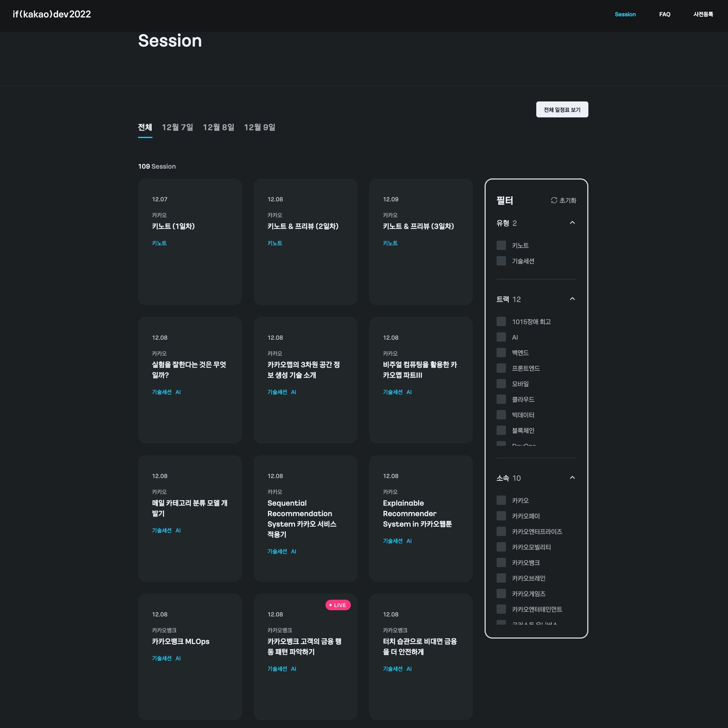Select the 전체 date tab
Image resolution: width=728 pixels, height=728 pixels.
[x=145, y=127]
